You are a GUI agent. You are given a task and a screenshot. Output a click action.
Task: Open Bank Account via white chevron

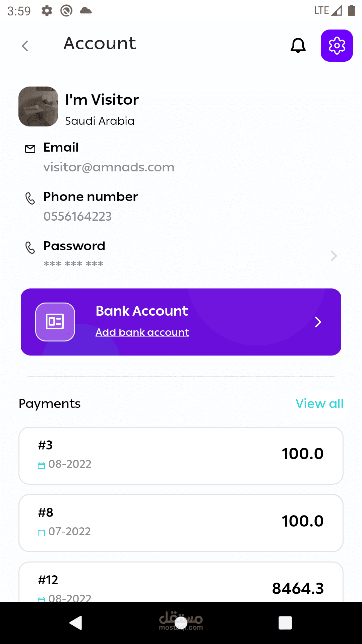pyautogui.click(x=318, y=322)
